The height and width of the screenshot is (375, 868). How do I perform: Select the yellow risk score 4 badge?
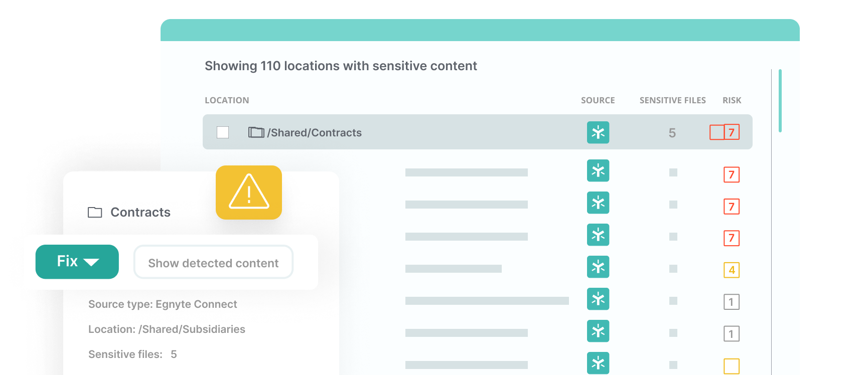click(732, 270)
